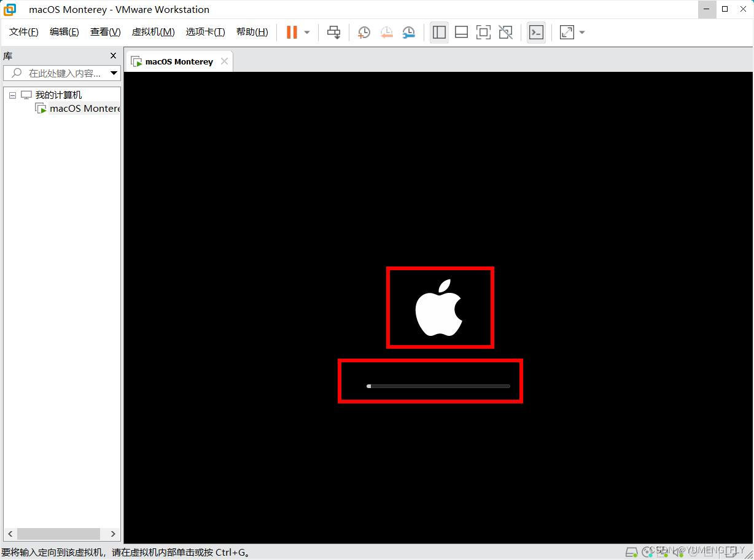Revert the virtual machine to its snapshot
Screen dimensions: 754x560
point(386,33)
